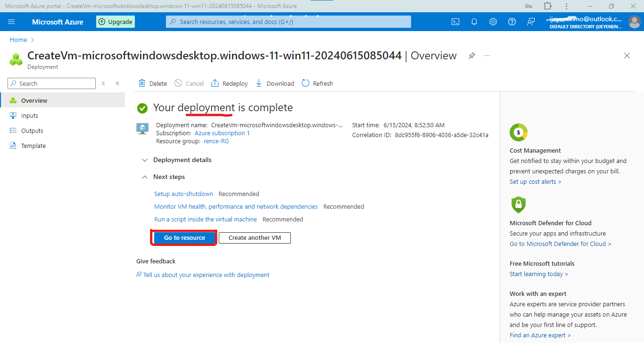This screenshot has height=343, width=644.
Task: Click the Refresh toolbar label
Action: click(x=323, y=83)
